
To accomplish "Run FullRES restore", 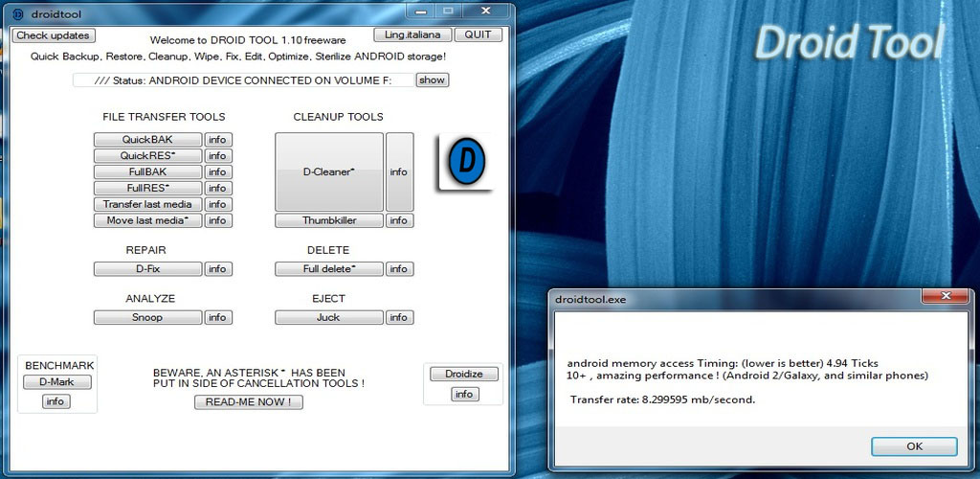I will [148, 188].
